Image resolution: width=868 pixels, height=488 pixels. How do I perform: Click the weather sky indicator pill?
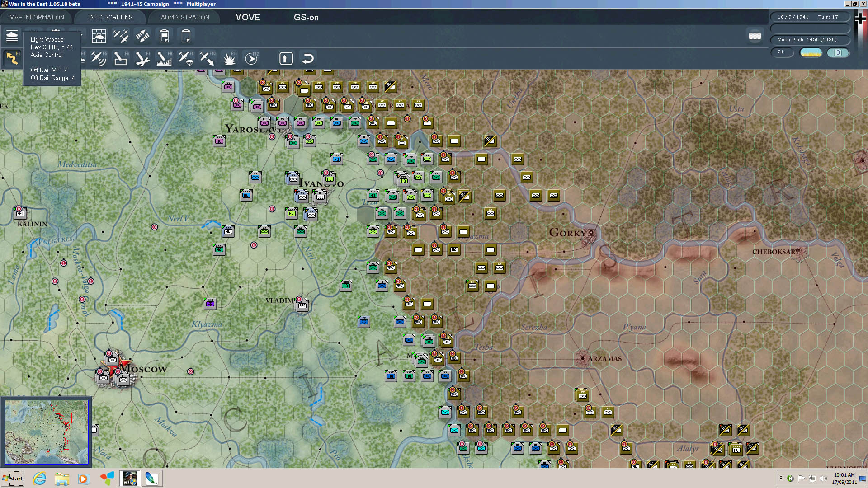811,52
